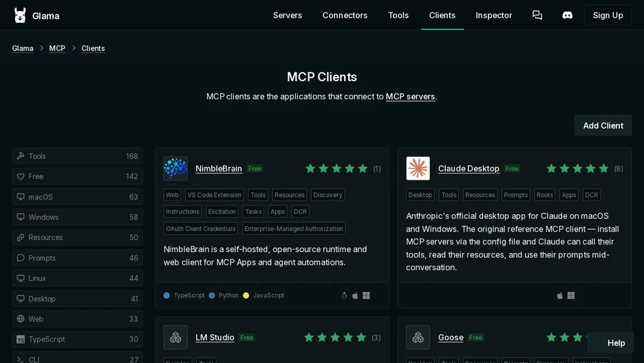Open the LM Studio client link
Viewport: 644px width, 363px height.
click(215, 338)
